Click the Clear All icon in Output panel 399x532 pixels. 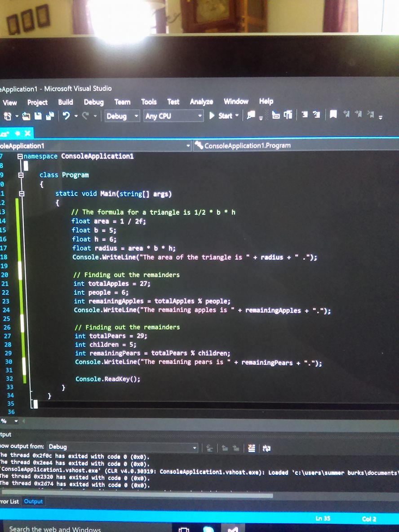pyautogui.click(x=252, y=448)
